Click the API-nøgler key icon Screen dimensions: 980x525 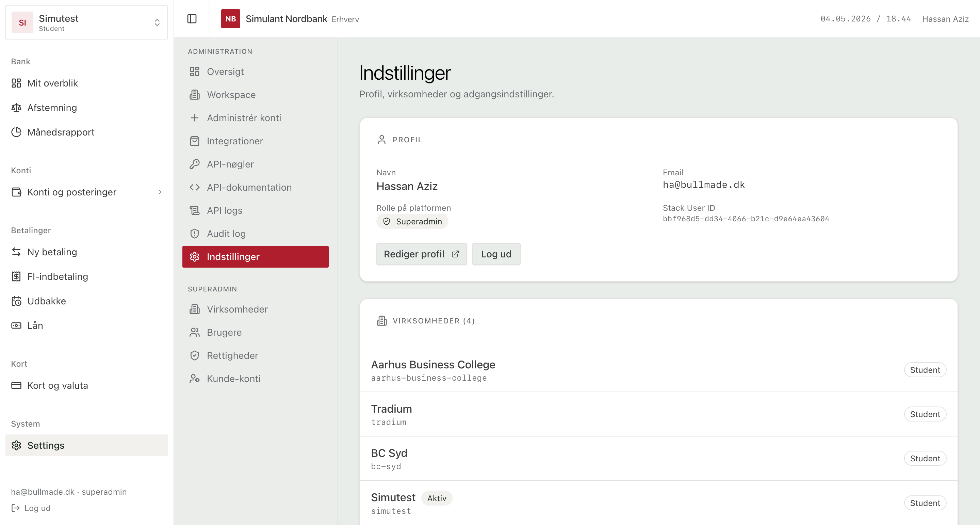pyautogui.click(x=194, y=164)
